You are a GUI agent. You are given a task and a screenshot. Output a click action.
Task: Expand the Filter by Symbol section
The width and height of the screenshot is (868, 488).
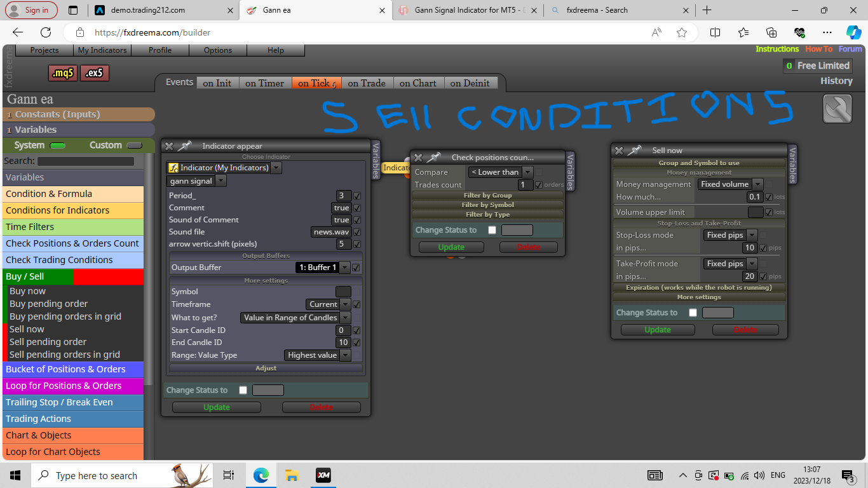pos(487,205)
